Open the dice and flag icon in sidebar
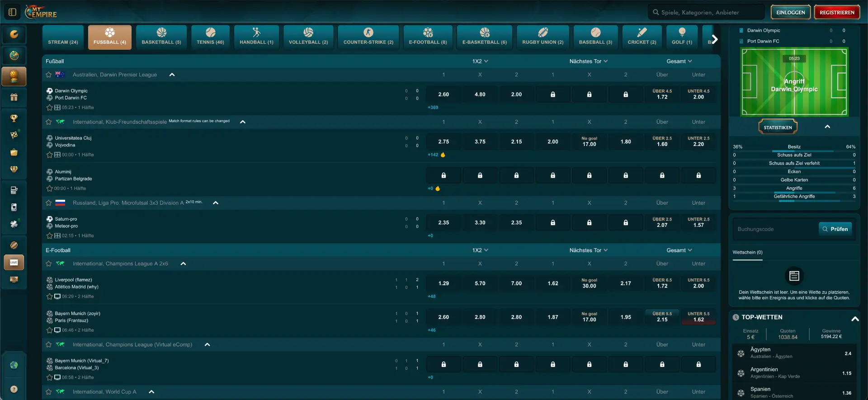868x400 pixels. (14, 135)
